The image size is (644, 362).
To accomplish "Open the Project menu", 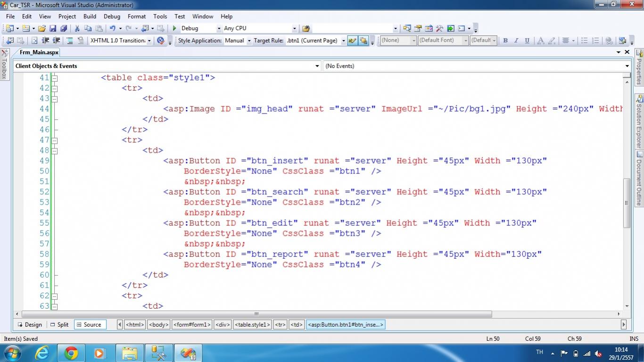I will pyautogui.click(x=67, y=16).
